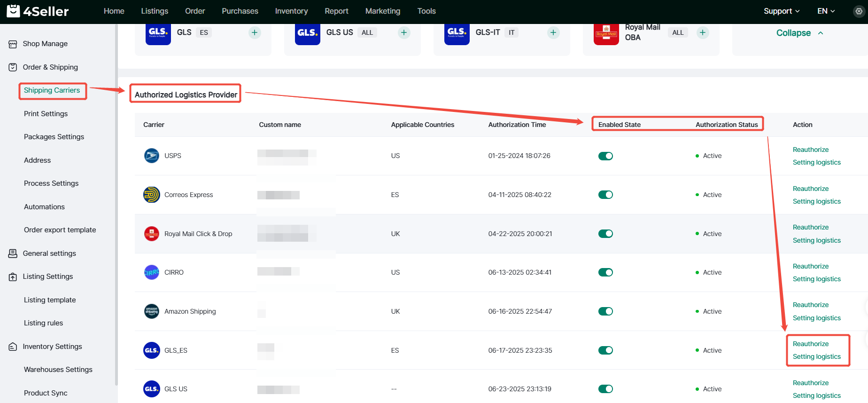Toggle Correos Express enabled state
Viewport: 868px width, 403px height.
[x=605, y=195]
